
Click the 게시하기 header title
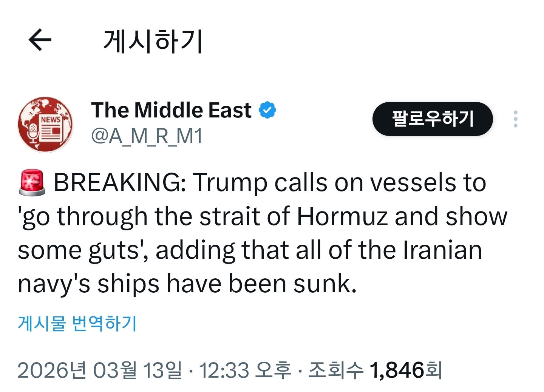153,40
